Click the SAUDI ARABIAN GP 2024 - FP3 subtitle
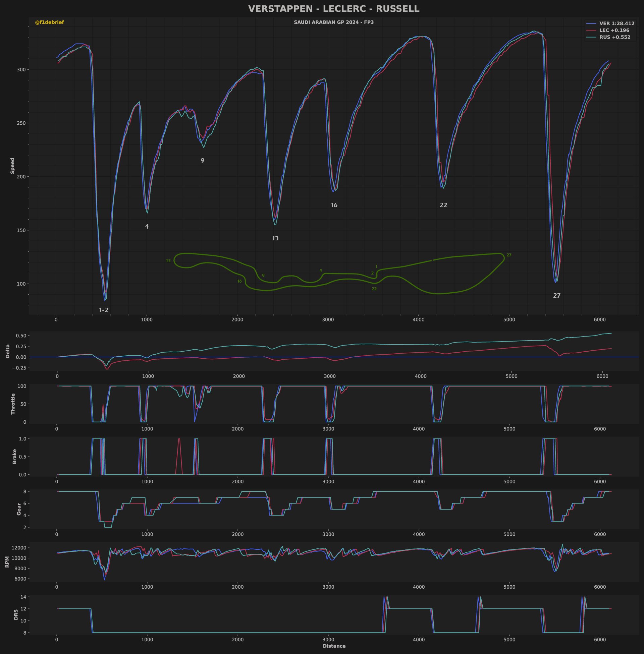 coord(333,22)
